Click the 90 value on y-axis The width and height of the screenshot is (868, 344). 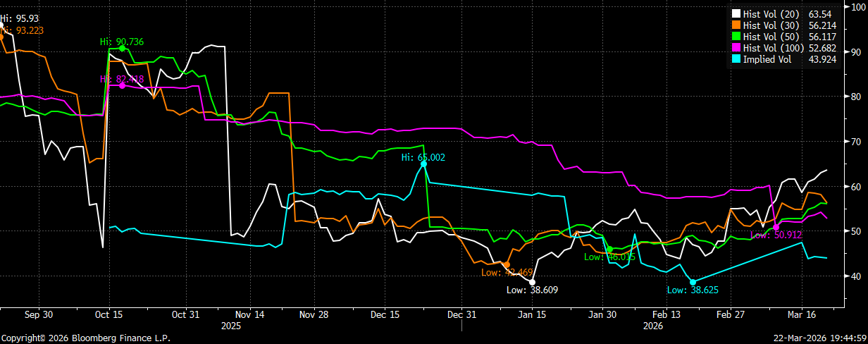855,51
